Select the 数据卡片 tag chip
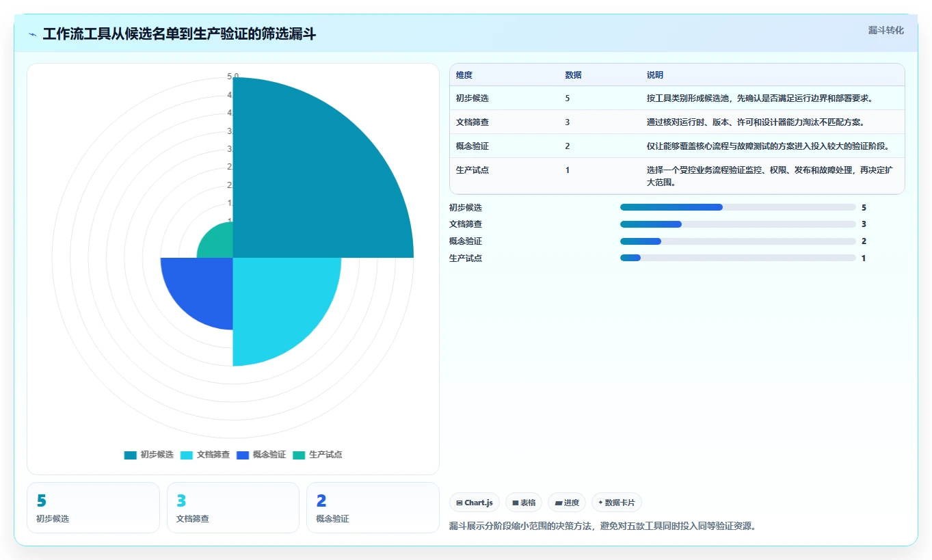 pyautogui.click(x=617, y=503)
